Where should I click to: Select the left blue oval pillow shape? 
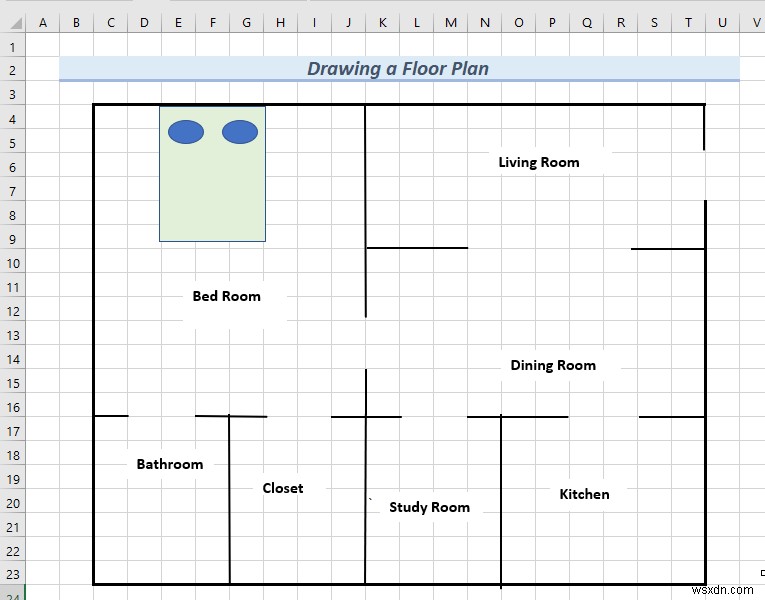tap(186, 132)
